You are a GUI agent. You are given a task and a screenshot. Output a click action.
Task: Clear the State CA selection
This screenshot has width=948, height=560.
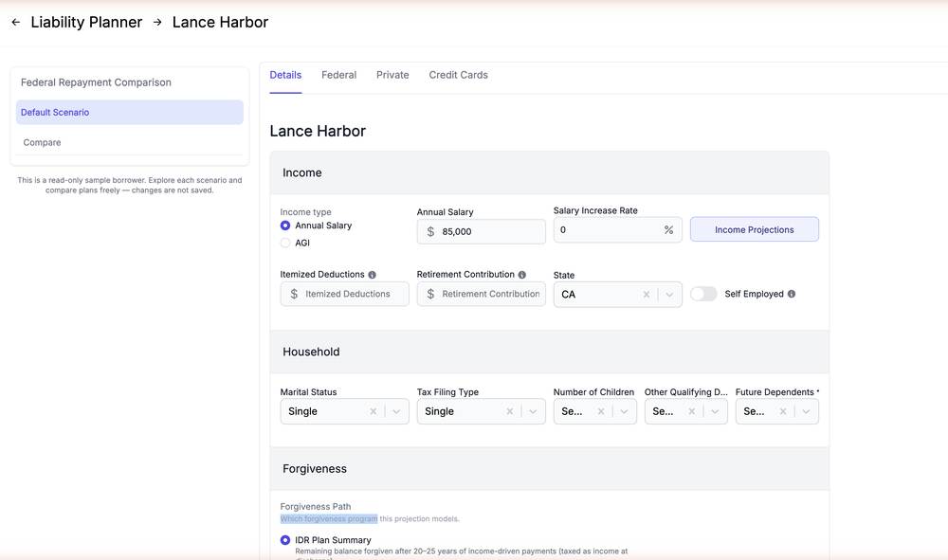(647, 295)
